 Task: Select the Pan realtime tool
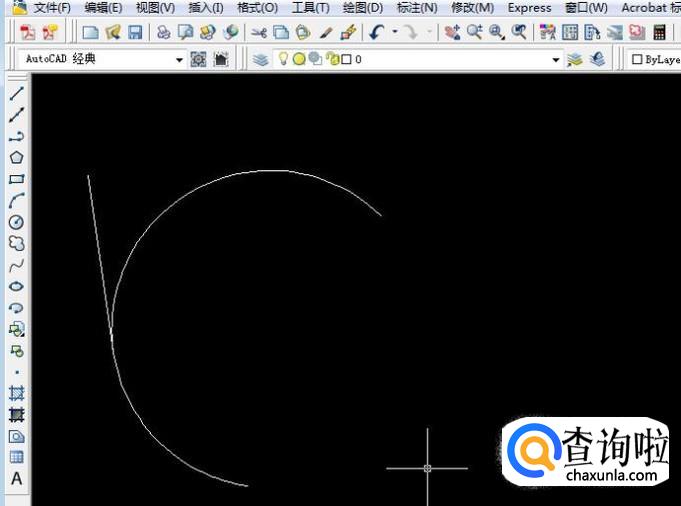452,32
